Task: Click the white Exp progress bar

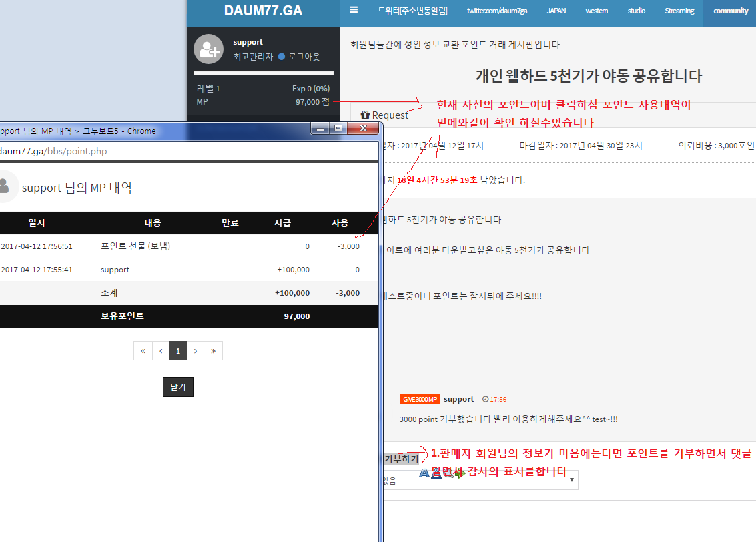Action: pyautogui.click(x=264, y=73)
